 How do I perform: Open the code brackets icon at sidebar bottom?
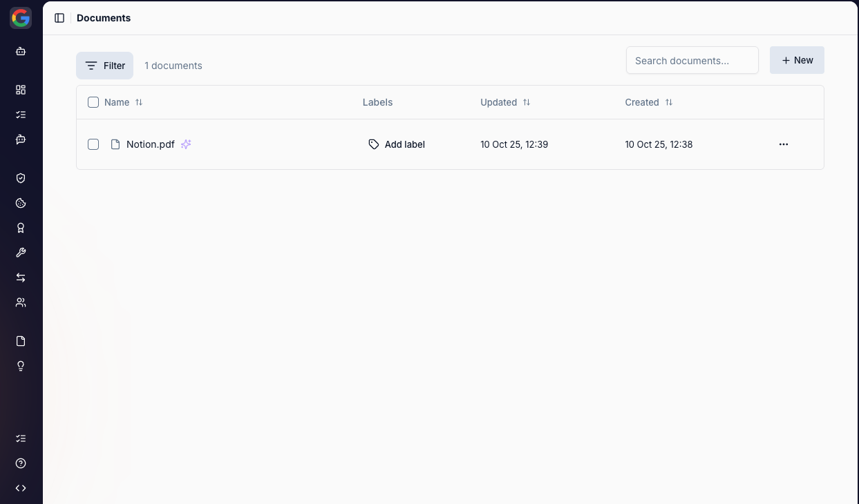pyautogui.click(x=21, y=488)
